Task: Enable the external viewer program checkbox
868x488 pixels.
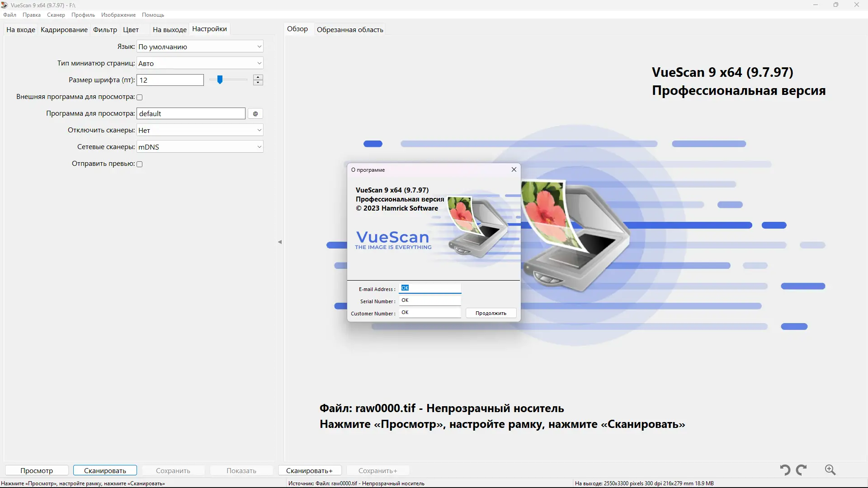Action: 140,97
